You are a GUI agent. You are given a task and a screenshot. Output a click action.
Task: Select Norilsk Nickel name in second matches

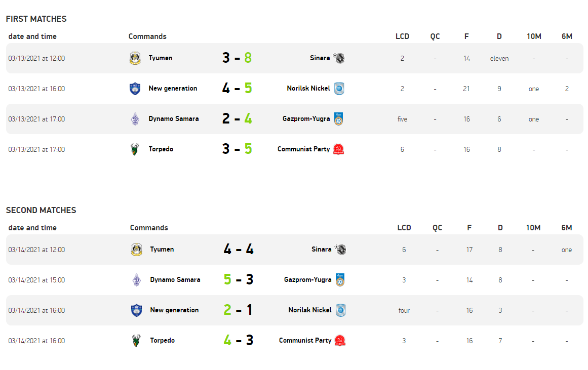[x=310, y=310]
